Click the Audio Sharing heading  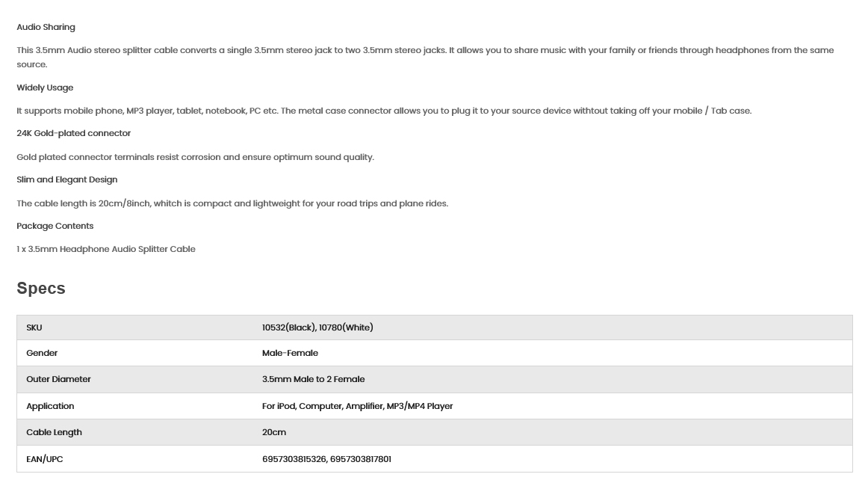(x=46, y=27)
